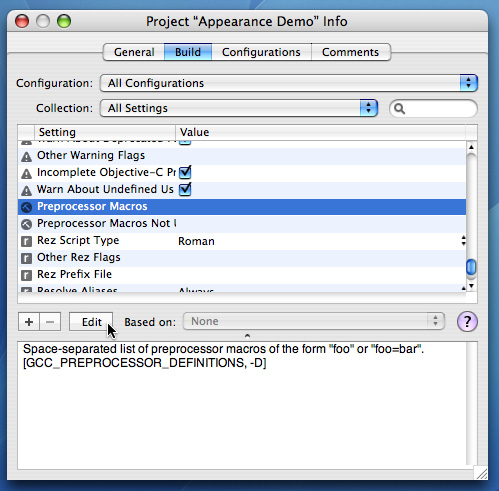Add a new setting with the plus button

tap(29, 322)
